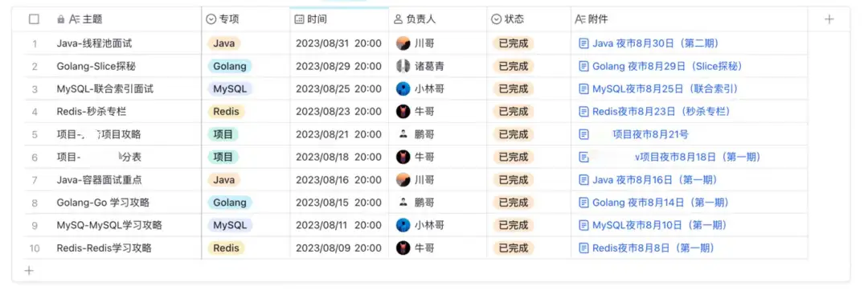The height and width of the screenshot is (291, 868).
Task: Open the 负责人 column header
Action: point(437,18)
